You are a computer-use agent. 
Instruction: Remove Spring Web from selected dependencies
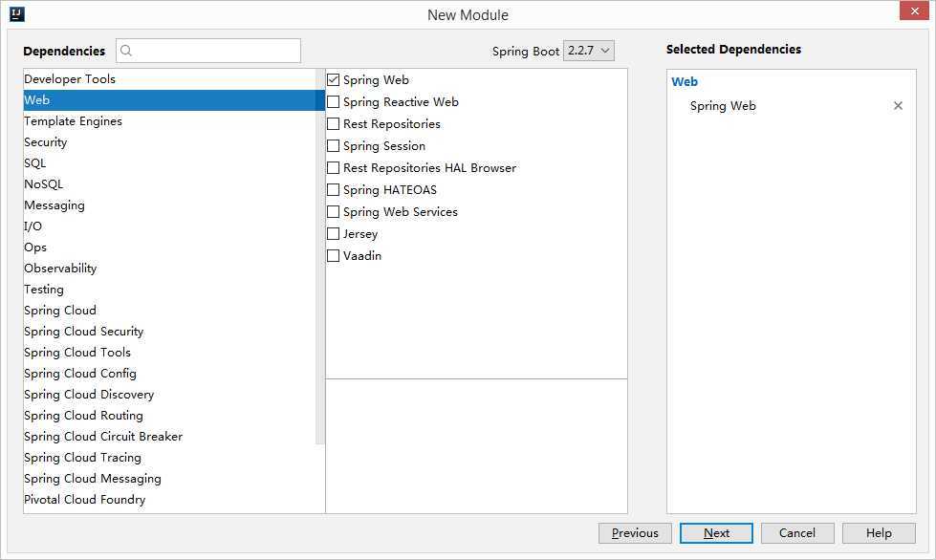tap(898, 105)
